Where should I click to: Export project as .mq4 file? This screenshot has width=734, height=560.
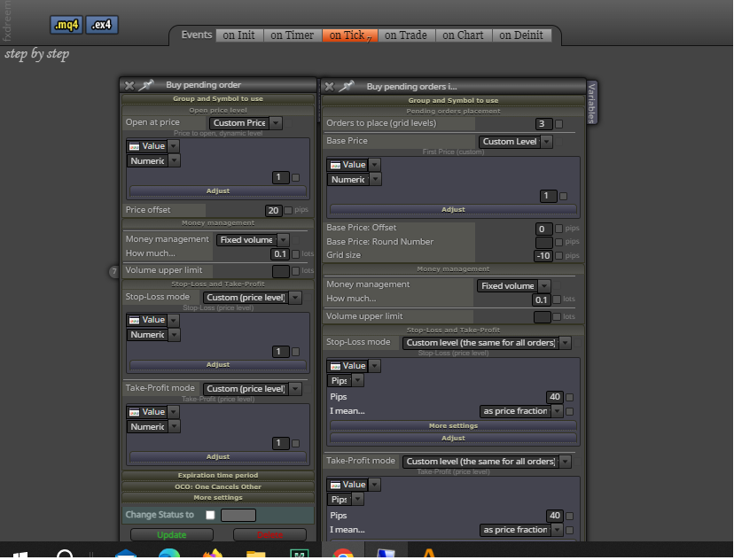(x=66, y=24)
